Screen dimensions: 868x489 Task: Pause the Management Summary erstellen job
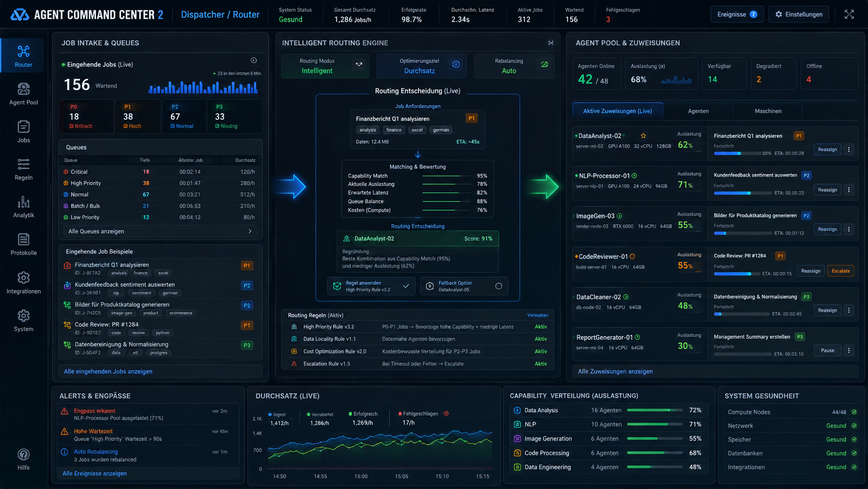827,350
